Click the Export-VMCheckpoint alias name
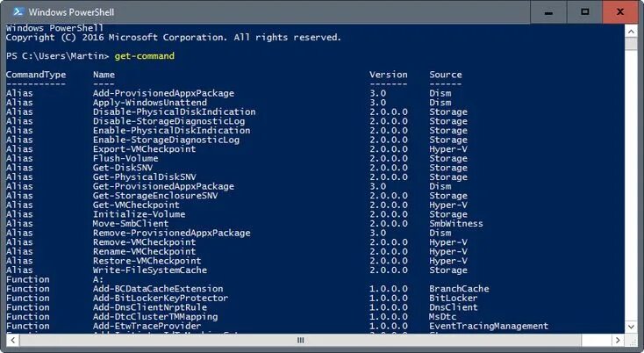 (144, 149)
